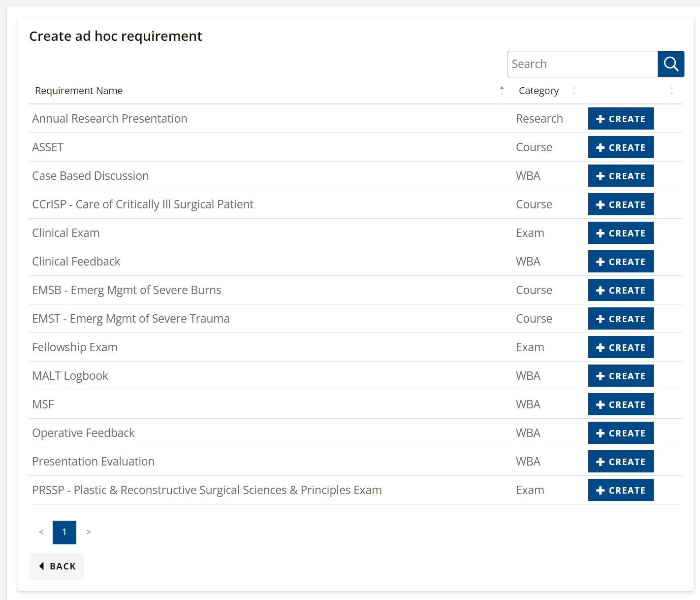This screenshot has width=700, height=600.
Task: Click the magnifying glass search icon
Action: tap(670, 64)
